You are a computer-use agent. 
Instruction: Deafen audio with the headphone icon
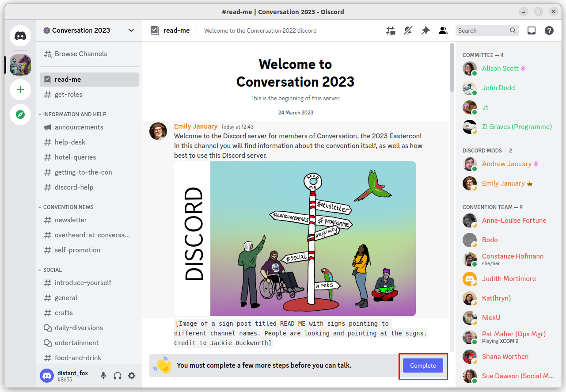point(117,375)
